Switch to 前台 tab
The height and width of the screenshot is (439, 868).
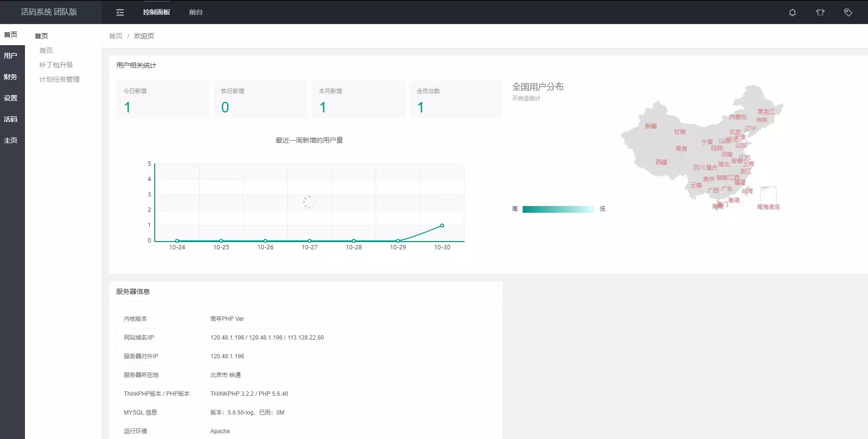[196, 12]
